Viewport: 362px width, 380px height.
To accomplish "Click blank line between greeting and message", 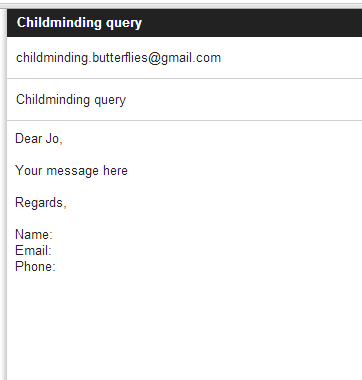I will [184, 154].
